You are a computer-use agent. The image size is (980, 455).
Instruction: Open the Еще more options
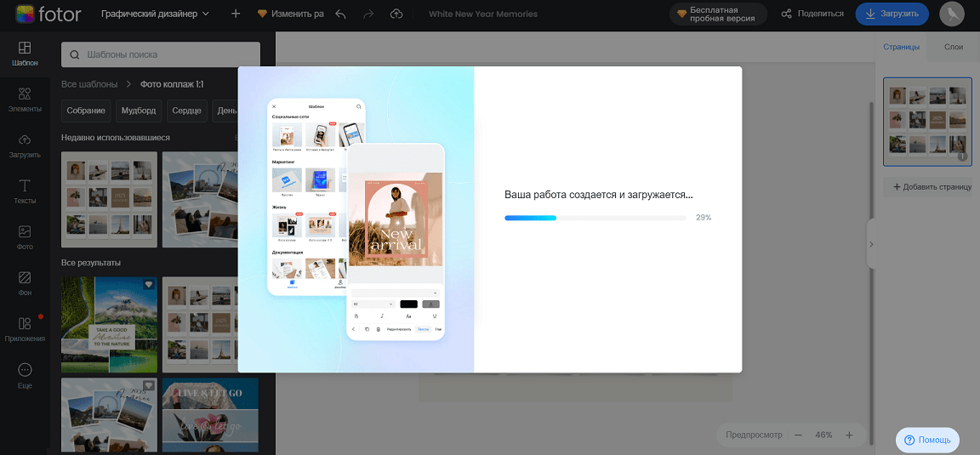25,376
